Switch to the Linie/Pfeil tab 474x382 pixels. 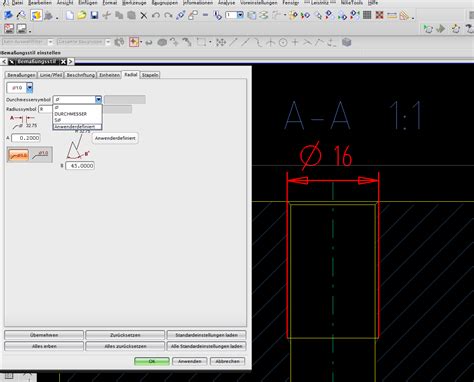tap(51, 75)
